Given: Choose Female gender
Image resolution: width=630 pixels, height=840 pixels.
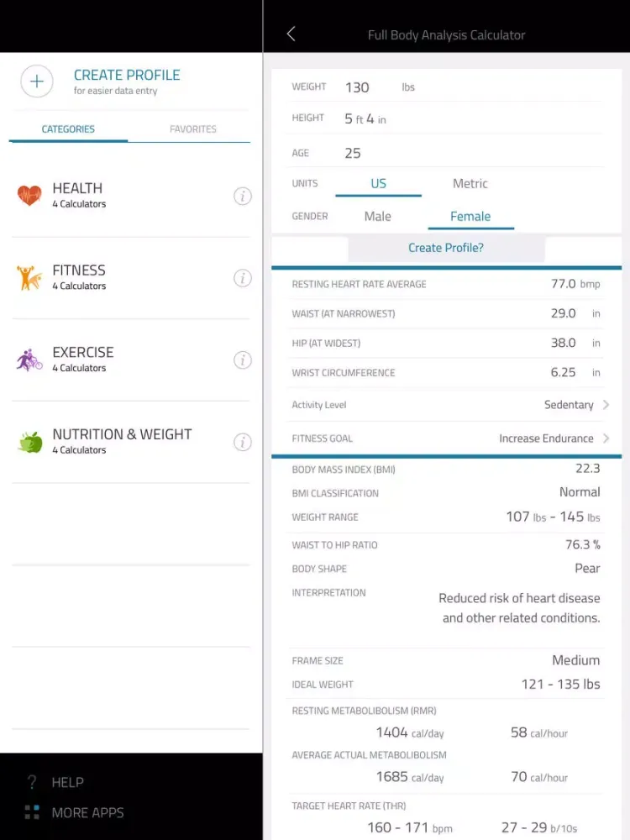Looking at the screenshot, I should [x=470, y=217].
